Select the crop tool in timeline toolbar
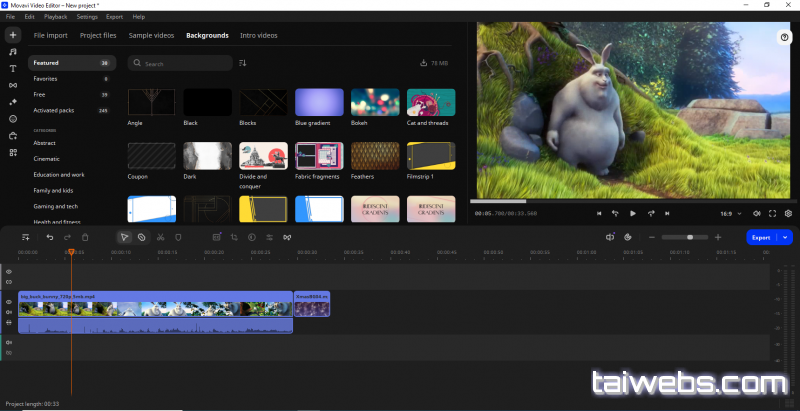Viewport: 800px width, 411px height. click(233, 237)
